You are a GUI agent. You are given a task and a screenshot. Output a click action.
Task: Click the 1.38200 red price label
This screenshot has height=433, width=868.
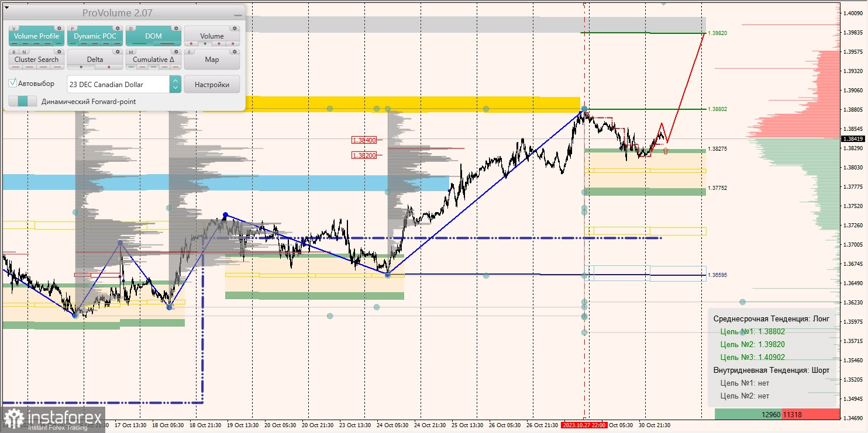pos(364,155)
